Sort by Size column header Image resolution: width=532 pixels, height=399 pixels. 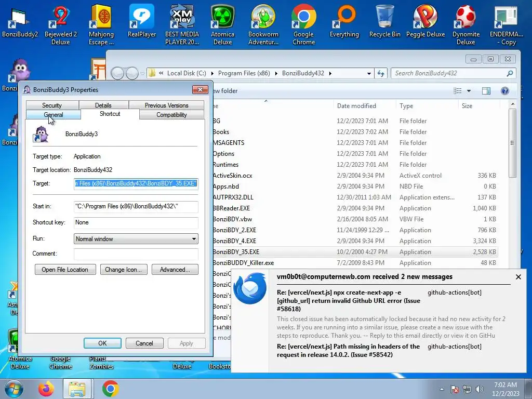pyautogui.click(x=478, y=106)
